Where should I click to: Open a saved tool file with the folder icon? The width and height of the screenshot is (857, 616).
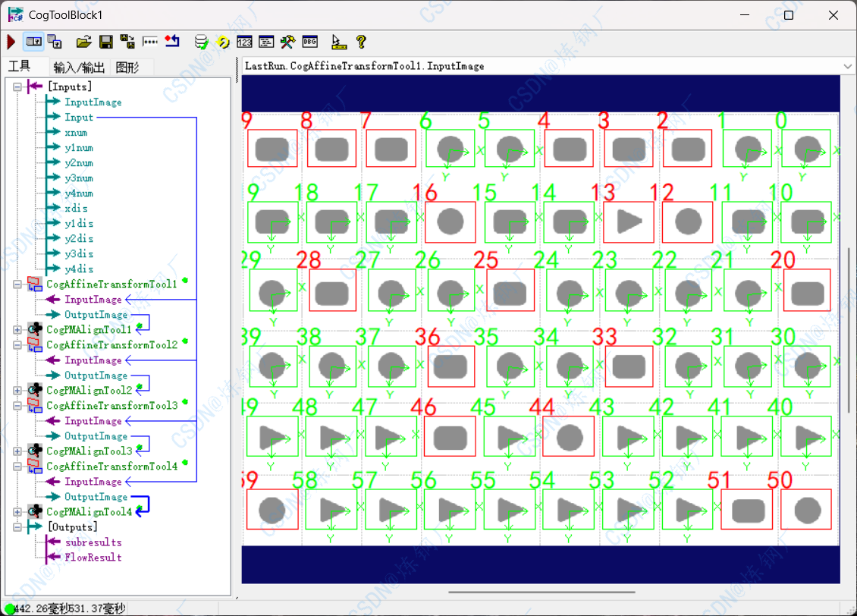point(83,42)
